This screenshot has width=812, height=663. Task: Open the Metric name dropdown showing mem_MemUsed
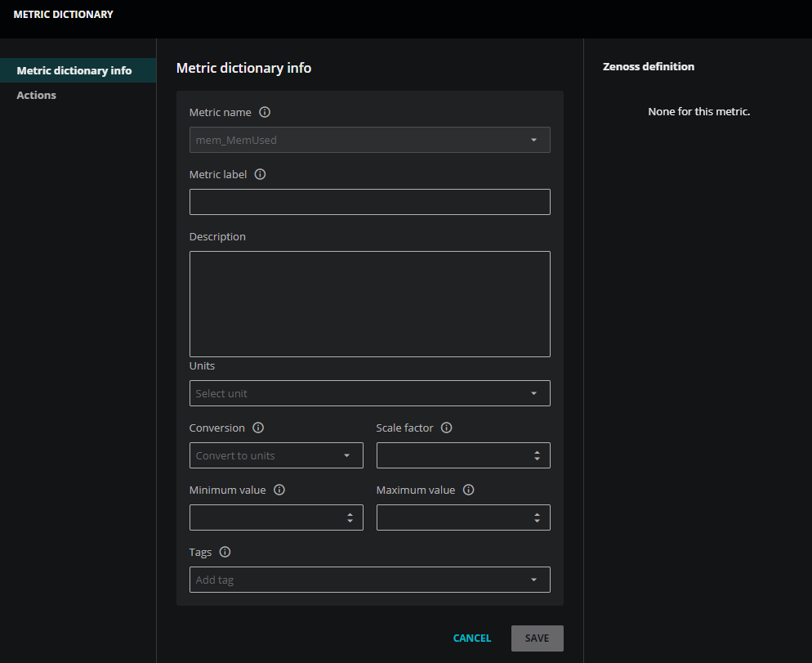coord(370,140)
